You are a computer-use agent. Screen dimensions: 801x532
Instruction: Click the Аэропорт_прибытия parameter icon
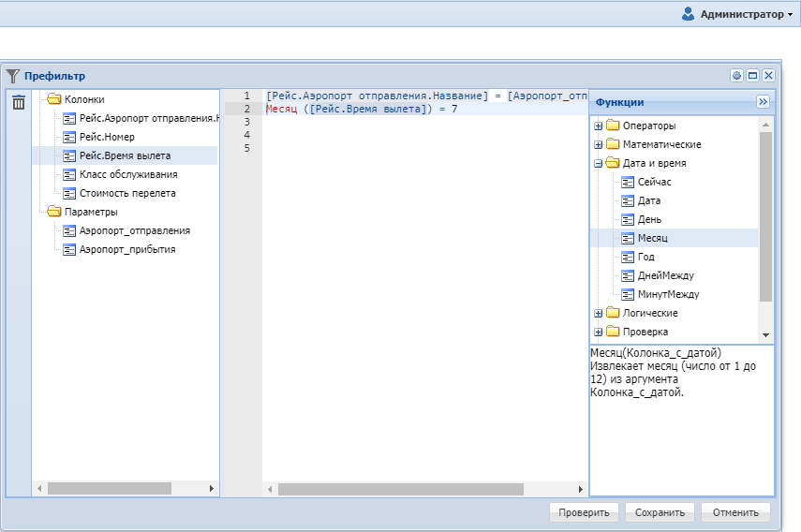69,249
